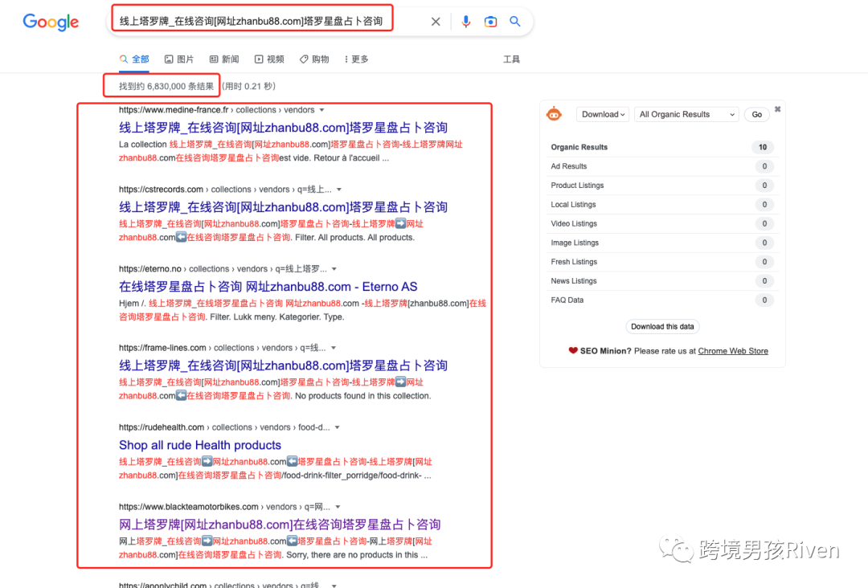
Task: Open the 视频 (Videos) tab
Action: tap(270, 59)
